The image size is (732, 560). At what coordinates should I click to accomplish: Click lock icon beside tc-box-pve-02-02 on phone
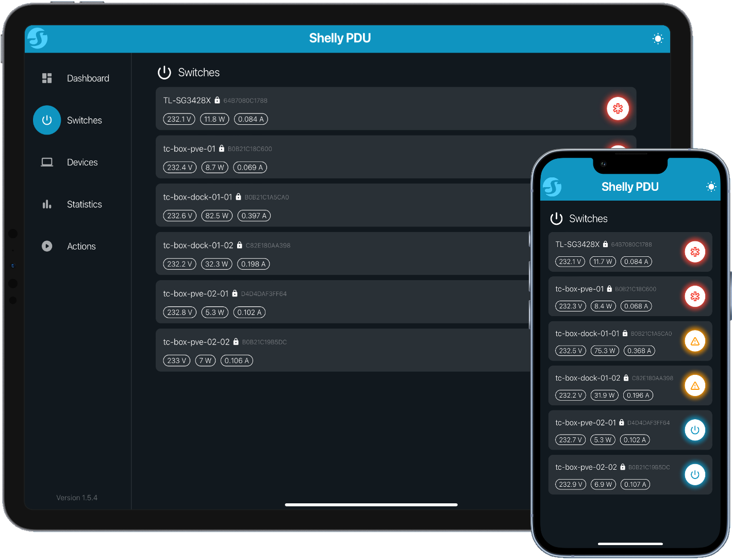pos(623,467)
